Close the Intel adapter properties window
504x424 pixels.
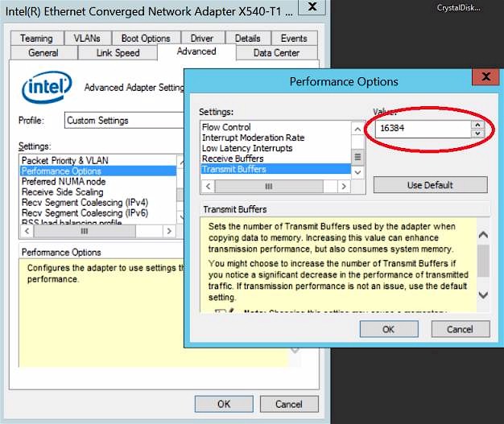[312, 6]
